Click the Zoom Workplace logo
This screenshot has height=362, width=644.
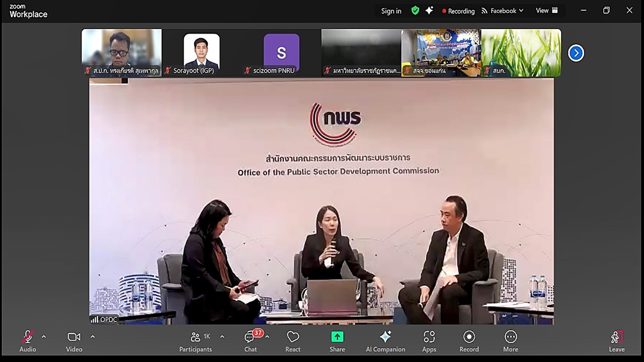pyautogui.click(x=29, y=11)
